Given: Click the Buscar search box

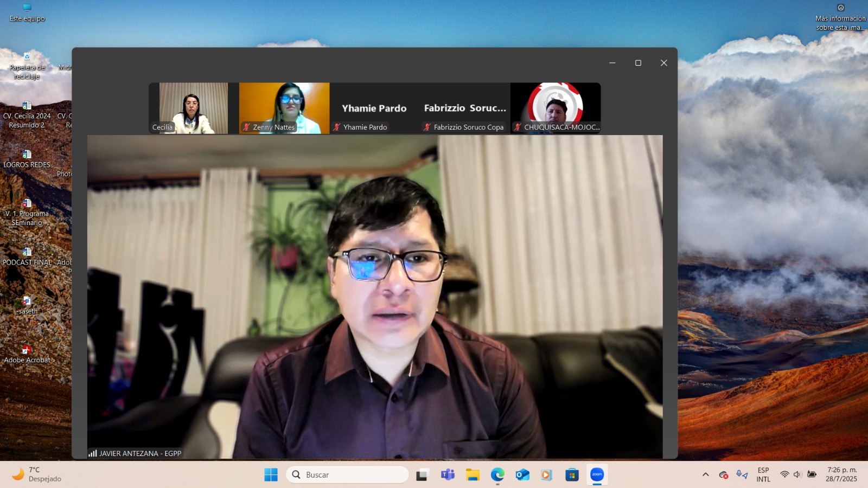Looking at the screenshot, I should 347,475.
